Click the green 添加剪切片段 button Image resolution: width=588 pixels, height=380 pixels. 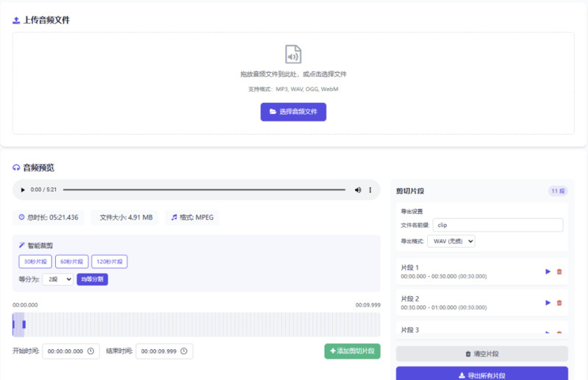coord(352,351)
